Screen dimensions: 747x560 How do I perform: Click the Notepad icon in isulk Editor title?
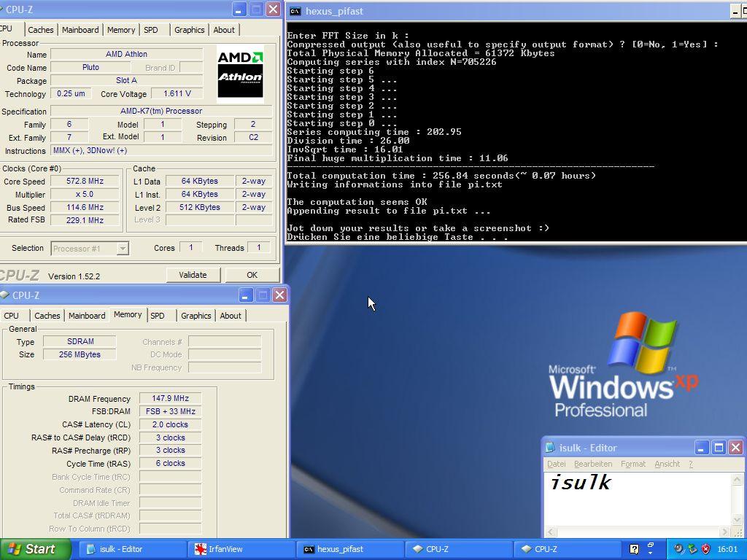(x=550, y=447)
